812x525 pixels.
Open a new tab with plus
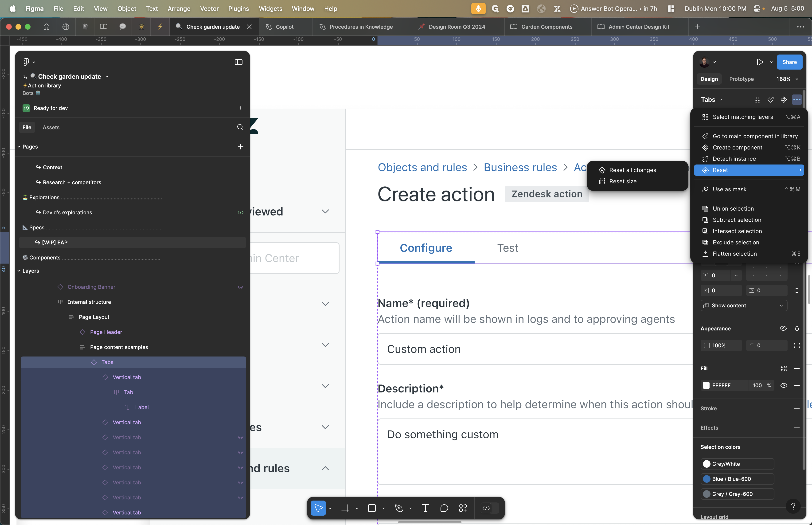pyautogui.click(x=697, y=27)
